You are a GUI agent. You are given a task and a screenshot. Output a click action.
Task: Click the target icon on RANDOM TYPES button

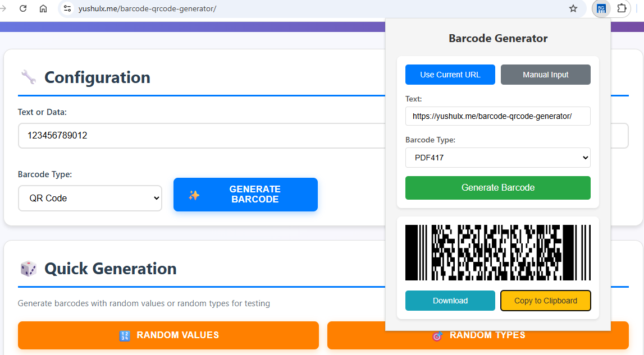pos(438,335)
